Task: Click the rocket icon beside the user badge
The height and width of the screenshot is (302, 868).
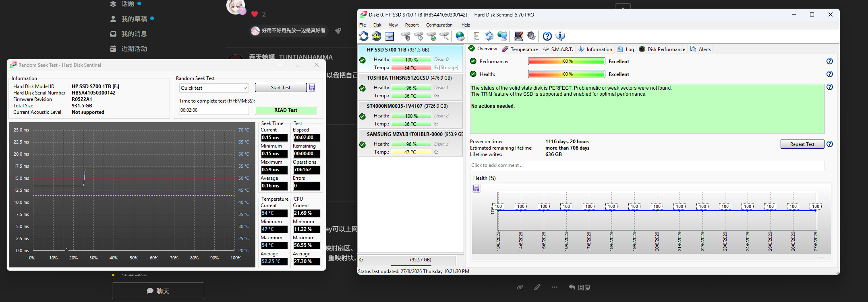Action: (x=338, y=31)
